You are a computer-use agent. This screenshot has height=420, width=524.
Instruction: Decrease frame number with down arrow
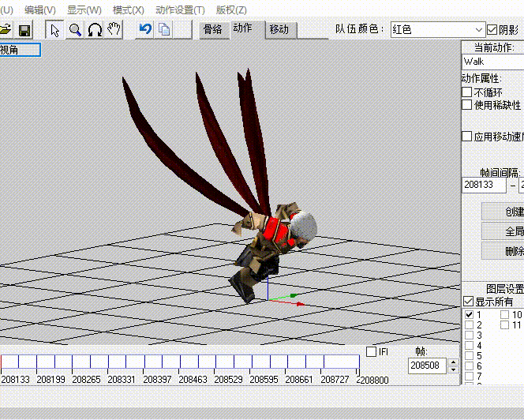(x=453, y=369)
